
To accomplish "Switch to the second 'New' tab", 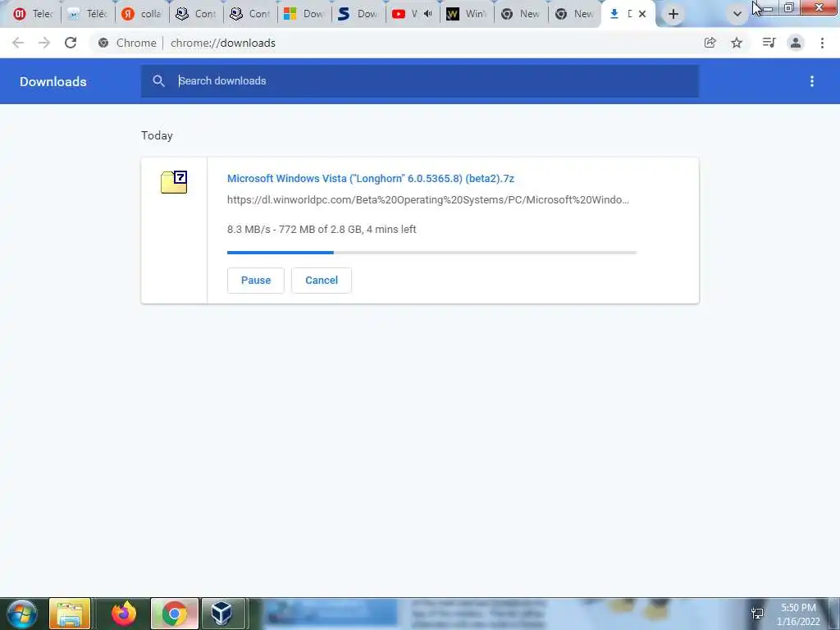I will [x=574, y=14].
